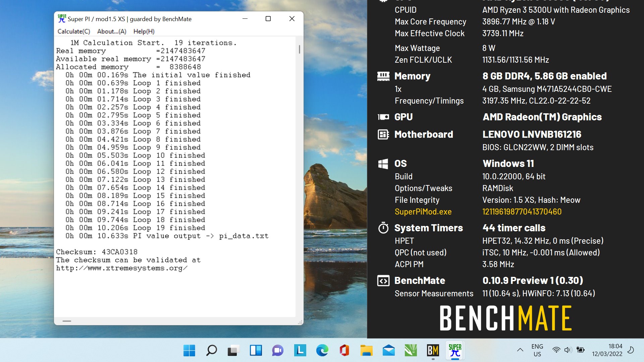Click the BenchMate code bracket icon
The width and height of the screenshot is (644, 362).
(383, 281)
